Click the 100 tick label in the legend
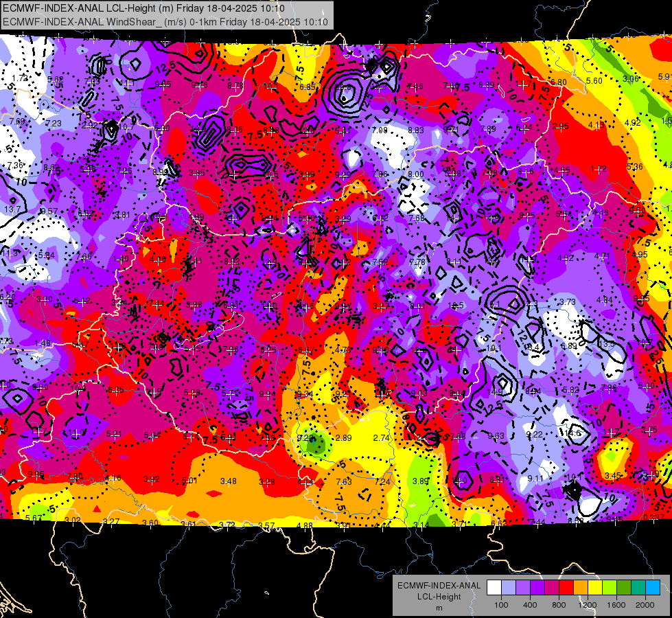Viewport: 672px width, 618px height. pyautogui.click(x=501, y=605)
